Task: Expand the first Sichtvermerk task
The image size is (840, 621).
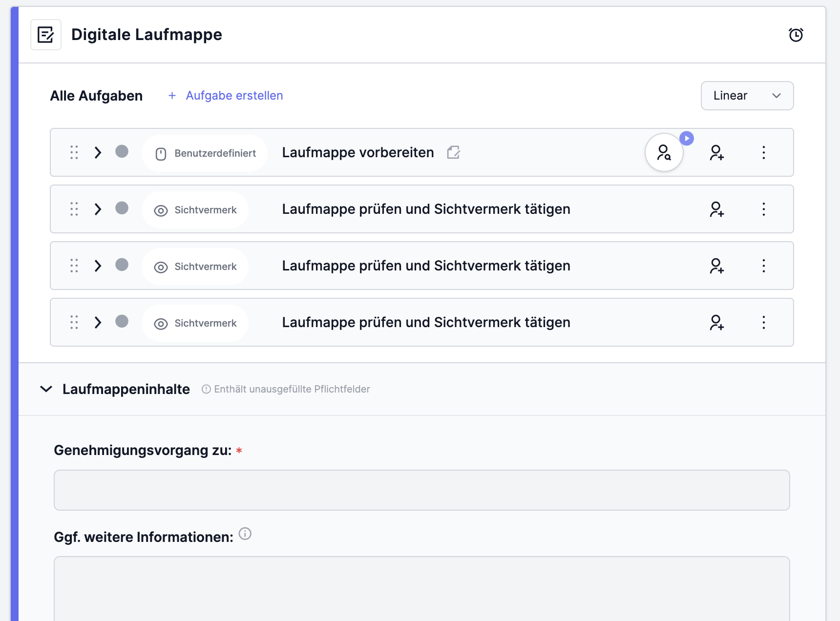Action: 98,209
